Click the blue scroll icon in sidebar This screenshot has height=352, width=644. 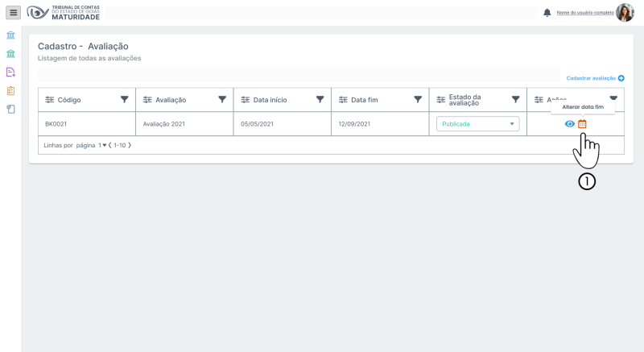click(x=10, y=109)
